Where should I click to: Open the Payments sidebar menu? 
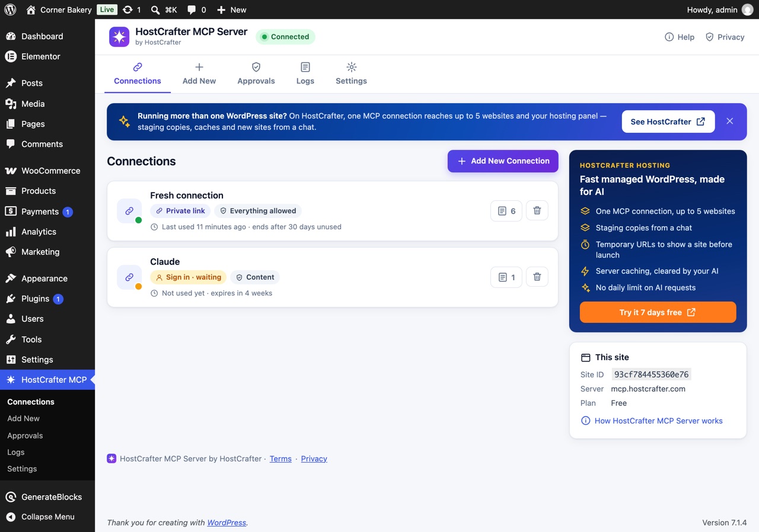tap(47, 211)
